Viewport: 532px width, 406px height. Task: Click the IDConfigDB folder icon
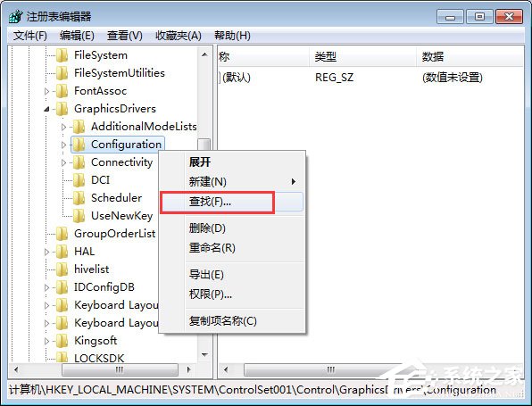coord(62,287)
